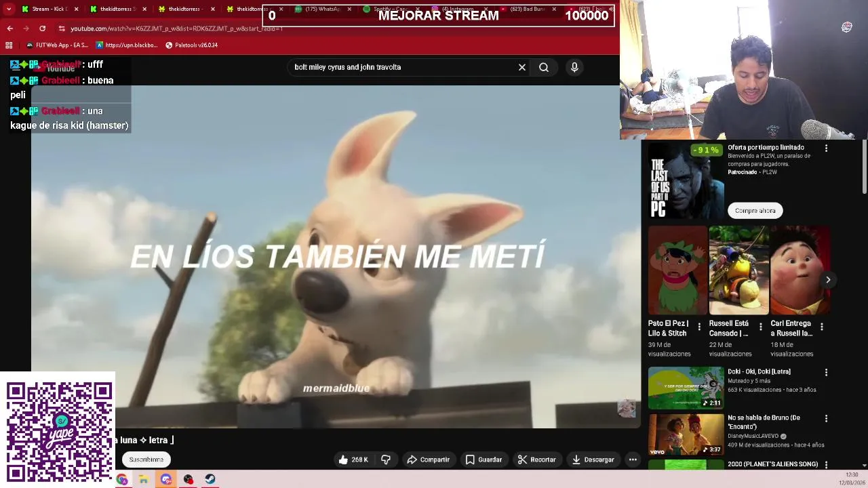Go back in the browser
The height and width of the screenshot is (488, 868).
9,28
